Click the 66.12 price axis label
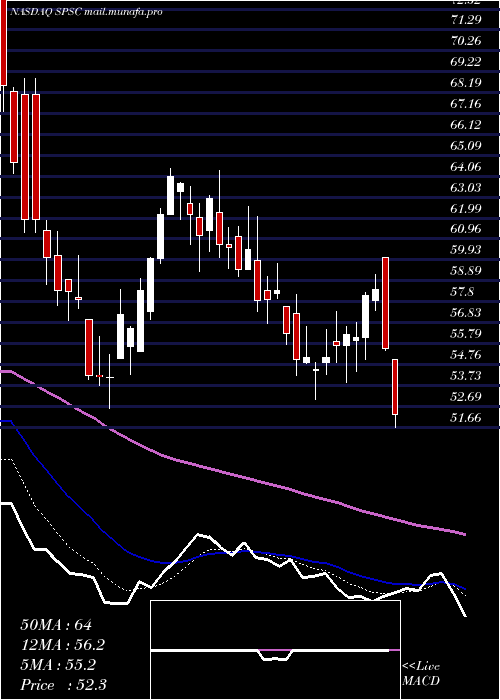The width and height of the screenshot is (500, 700). 466,124
